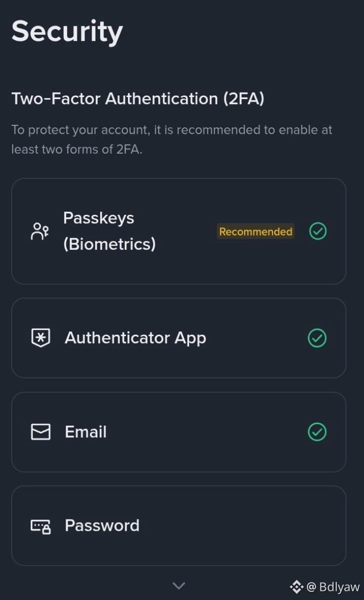
Task: Click the Passkeys biometrics person-key icon
Action: 40,232
